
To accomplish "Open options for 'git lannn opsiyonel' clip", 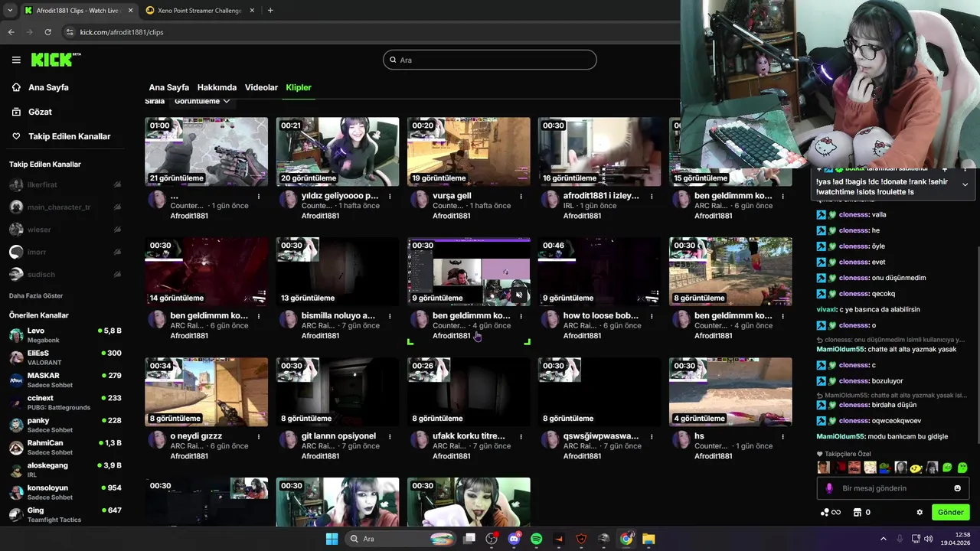I will [390, 436].
